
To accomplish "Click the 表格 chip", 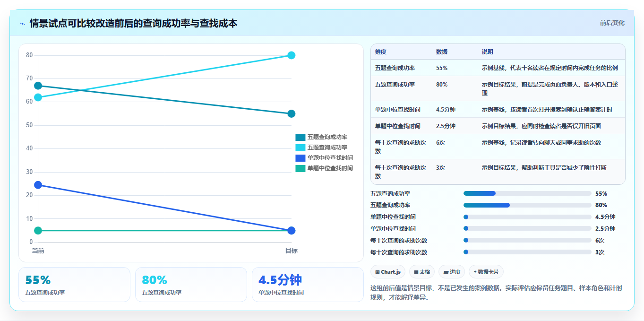I will pos(422,272).
